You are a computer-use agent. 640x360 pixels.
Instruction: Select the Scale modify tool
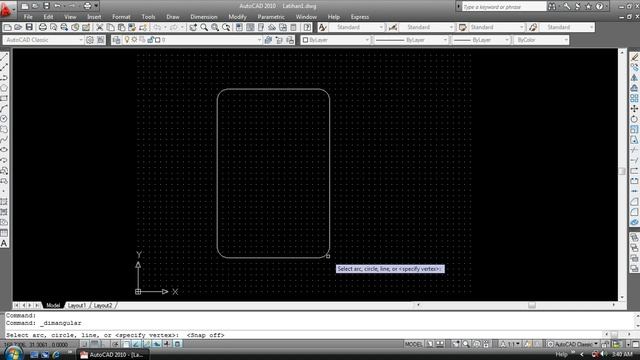(x=634, y=129)
